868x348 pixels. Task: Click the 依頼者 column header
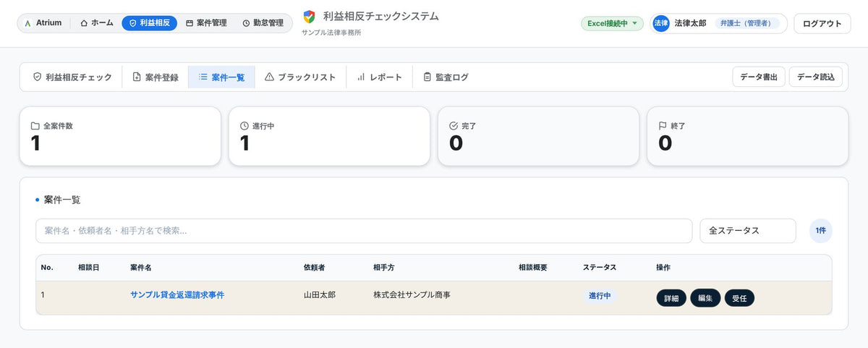(314, 268)
